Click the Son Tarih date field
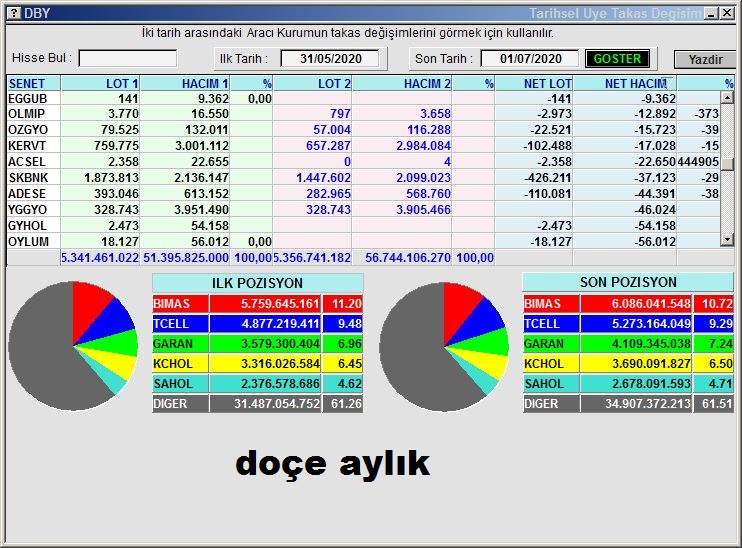This screenshot has height=548, width=742. [530, 59]
